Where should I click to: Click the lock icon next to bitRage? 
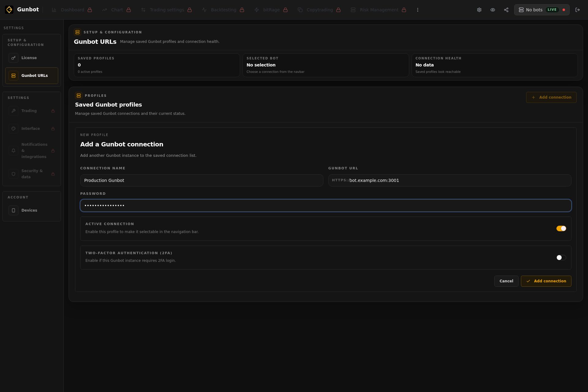point(285,10)
